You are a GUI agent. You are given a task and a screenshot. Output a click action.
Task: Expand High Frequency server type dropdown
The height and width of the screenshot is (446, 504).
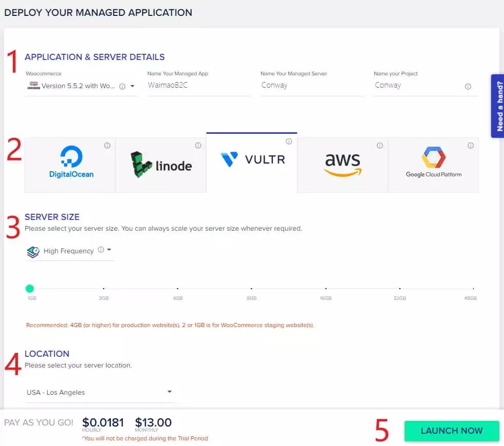click(x=69, y=251)
